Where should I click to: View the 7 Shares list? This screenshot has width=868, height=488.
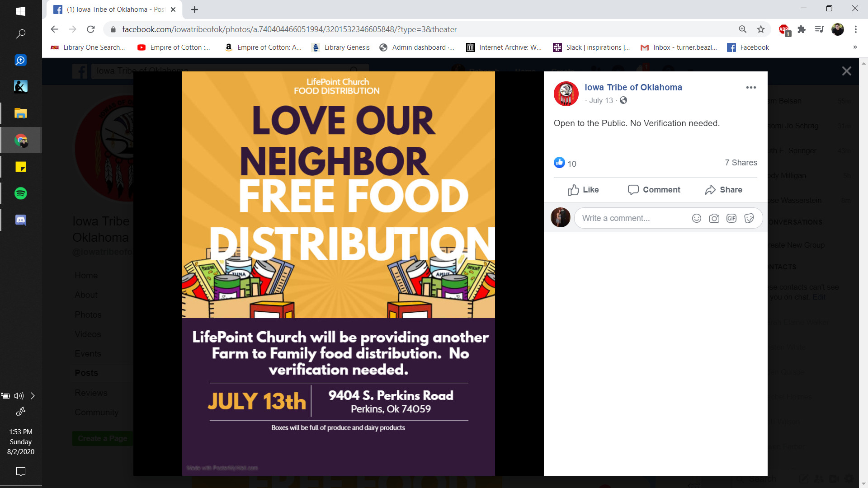point(741,163)
